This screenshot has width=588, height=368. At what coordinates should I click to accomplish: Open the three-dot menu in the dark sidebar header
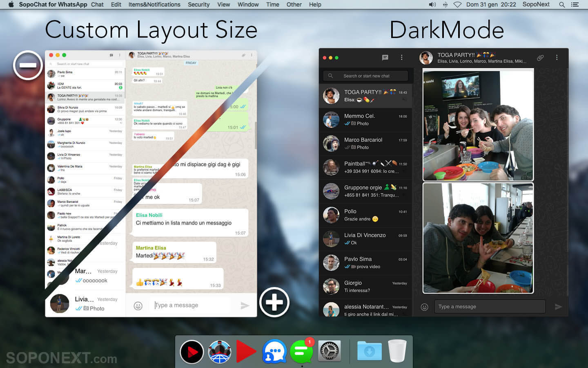tap(401, 58)
